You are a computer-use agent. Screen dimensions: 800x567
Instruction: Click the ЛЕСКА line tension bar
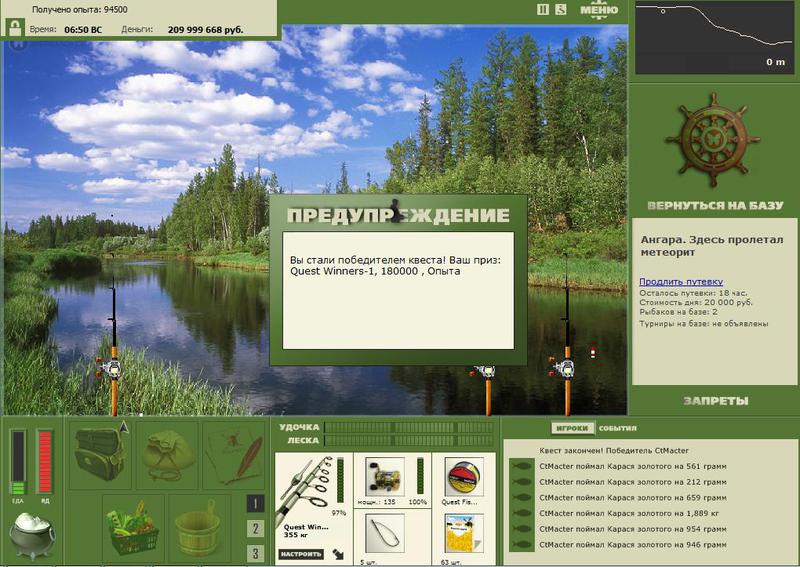pyautogui.click(x=409, y=440)
